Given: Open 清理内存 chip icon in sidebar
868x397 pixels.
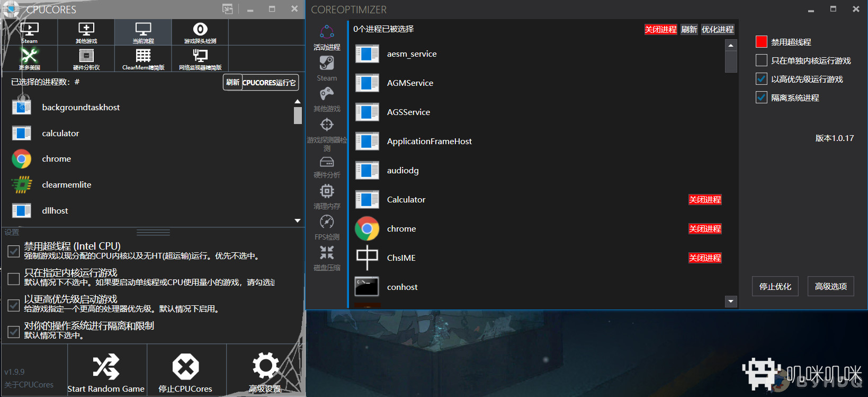Looking at the screenshot, I should 327,191.
